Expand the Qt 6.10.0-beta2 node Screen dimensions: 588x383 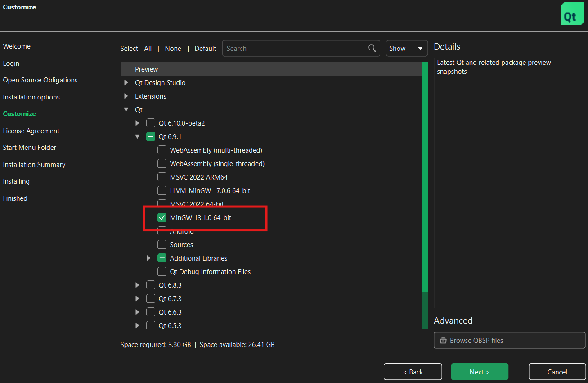[x=137, y=123]
